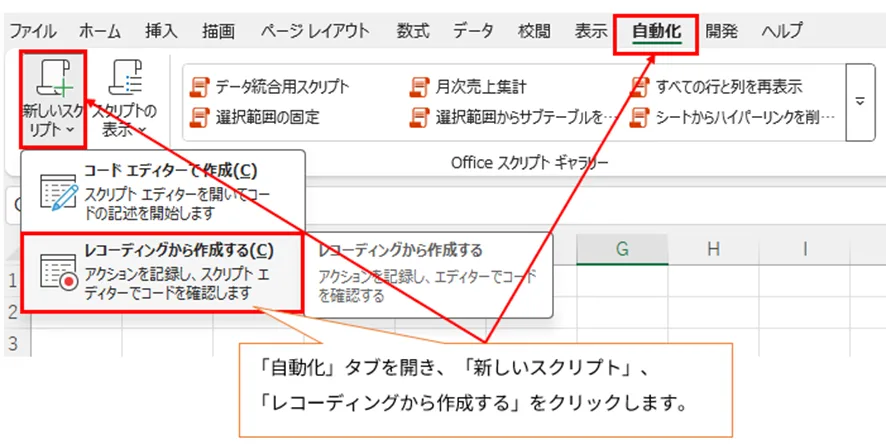Image resolution: width=886 pixels, height=444 pixels.
Task: Select the 校閲 tab
Action: 534,31
